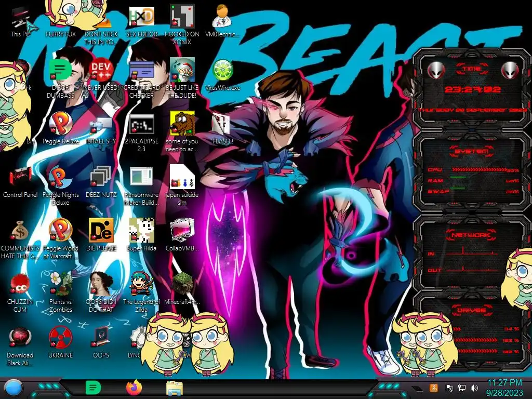This screenshot has width=532, height=399.
Task: Open the taskbar clock showing 11:27 PM
Action: tap(504, 388)
